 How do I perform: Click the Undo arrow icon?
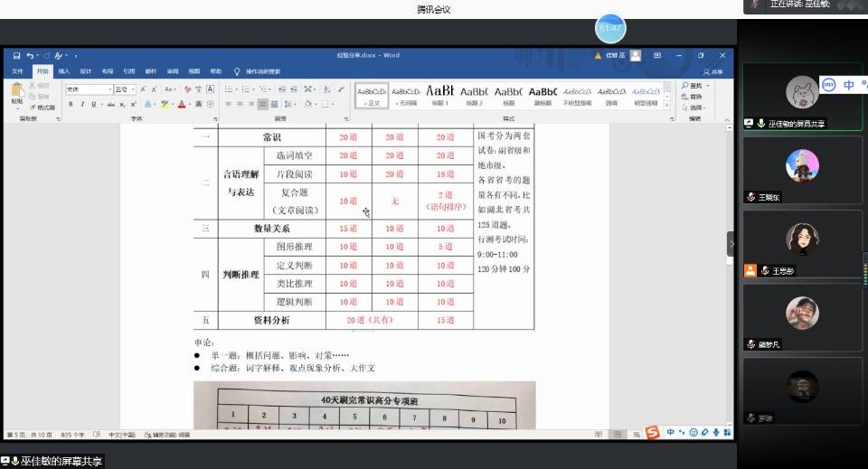click(x=30, y=55)
